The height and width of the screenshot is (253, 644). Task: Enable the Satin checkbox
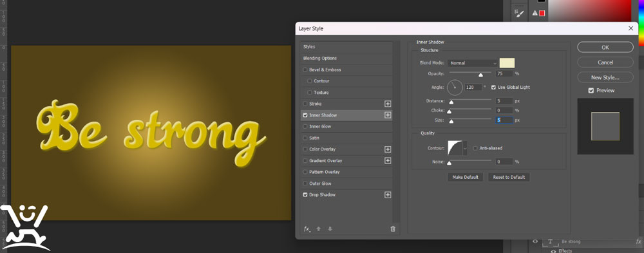pos(305,138)
